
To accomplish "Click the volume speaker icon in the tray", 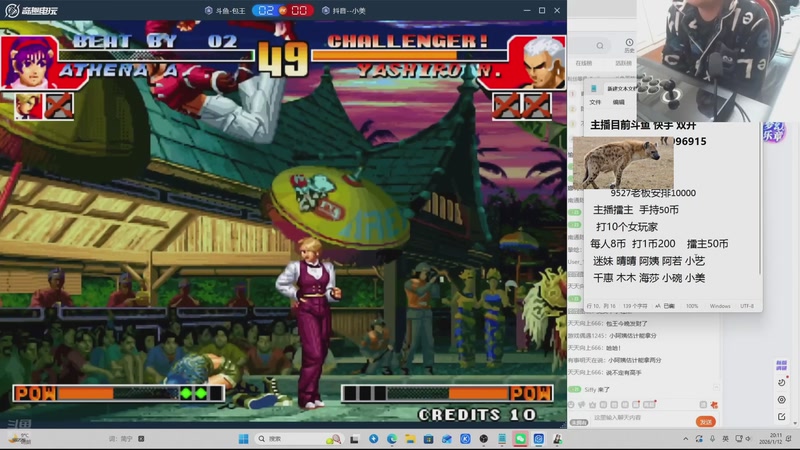I will click(x=748, y=438).
